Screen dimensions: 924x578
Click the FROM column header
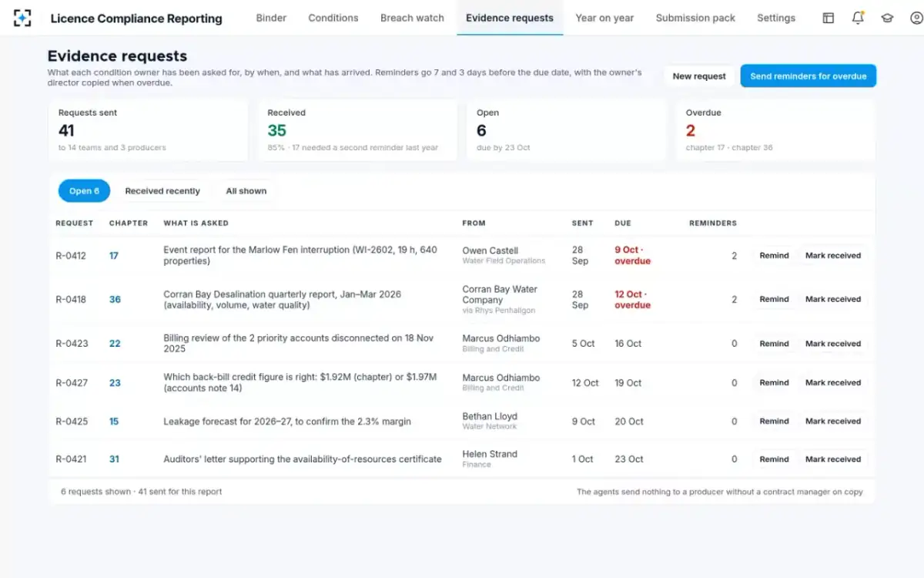(474, 223)
